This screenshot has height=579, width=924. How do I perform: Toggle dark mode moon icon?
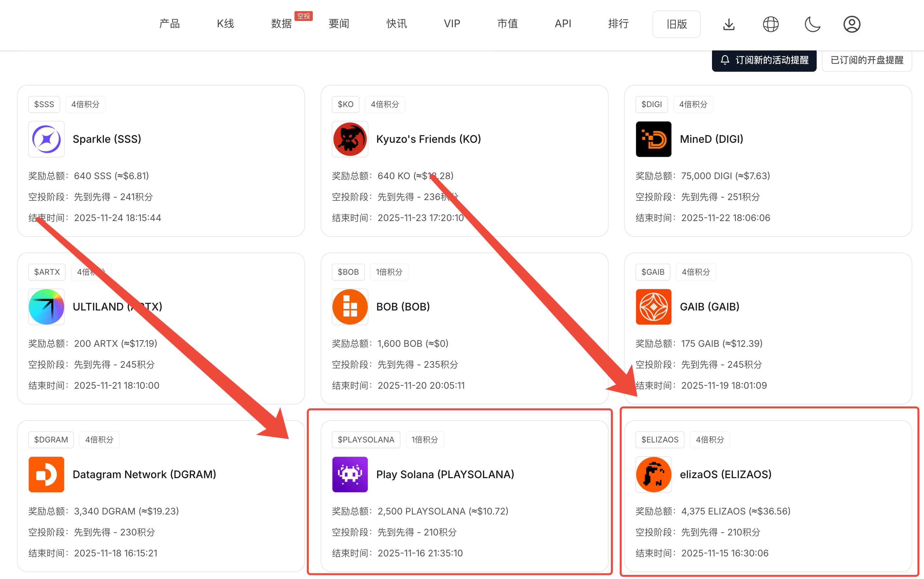tap(812, 24)
